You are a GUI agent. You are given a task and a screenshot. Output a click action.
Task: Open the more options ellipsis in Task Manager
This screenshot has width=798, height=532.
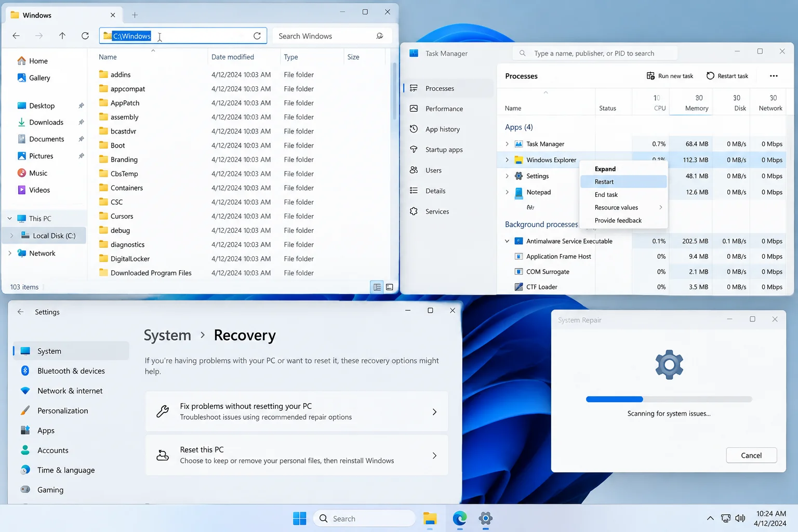[774, 76]
